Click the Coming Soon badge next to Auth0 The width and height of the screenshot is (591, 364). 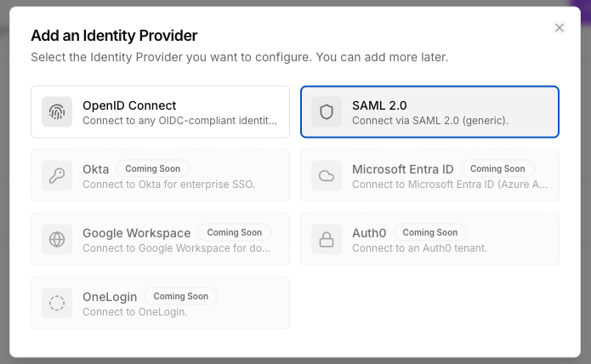point(430,232)
